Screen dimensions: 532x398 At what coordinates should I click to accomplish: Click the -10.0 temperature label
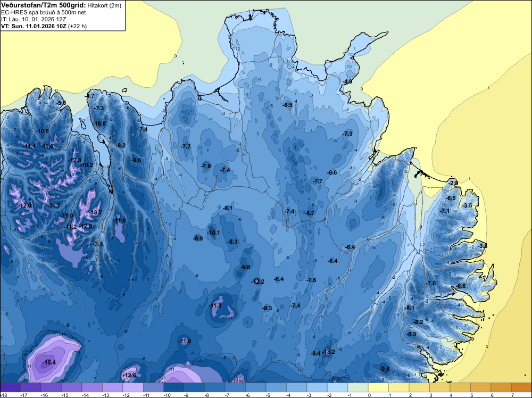coord(99,124)
